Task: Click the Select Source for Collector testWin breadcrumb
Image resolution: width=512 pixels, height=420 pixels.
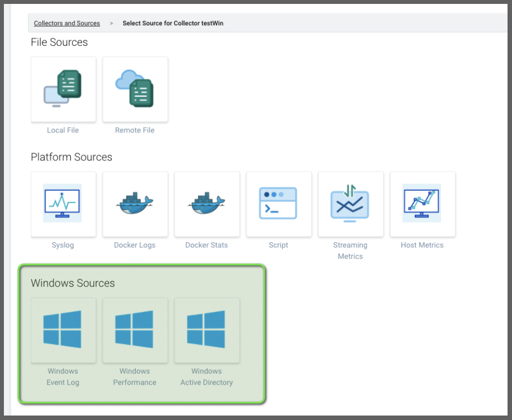Action: [173, 23]
